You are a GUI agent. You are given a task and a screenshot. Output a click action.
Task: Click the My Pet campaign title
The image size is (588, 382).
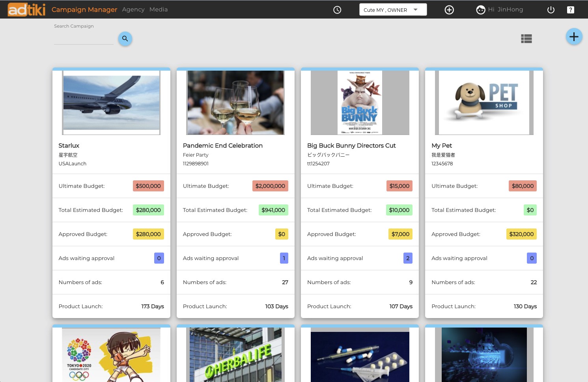[x=442, y=146]
